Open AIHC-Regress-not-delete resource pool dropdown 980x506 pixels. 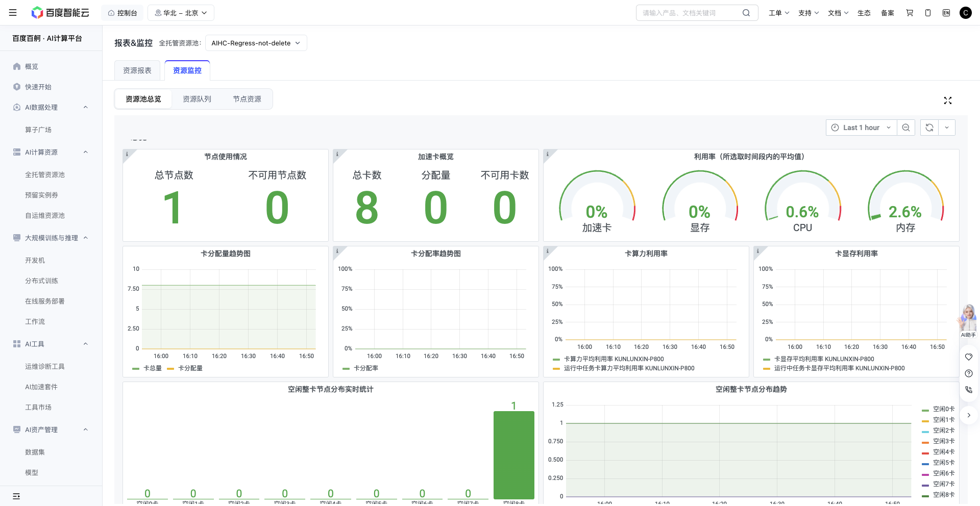coord(256,43)
